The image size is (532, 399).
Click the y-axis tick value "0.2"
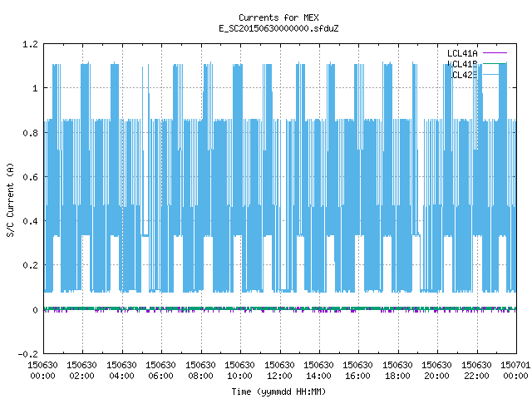point(30,265)
